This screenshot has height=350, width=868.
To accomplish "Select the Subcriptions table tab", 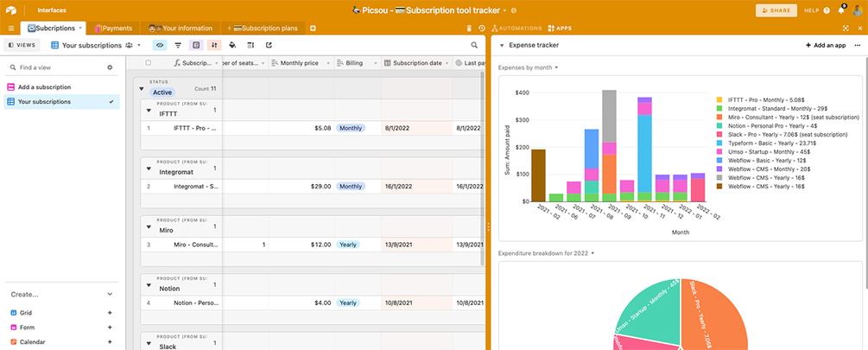I will tap(54, 29).
